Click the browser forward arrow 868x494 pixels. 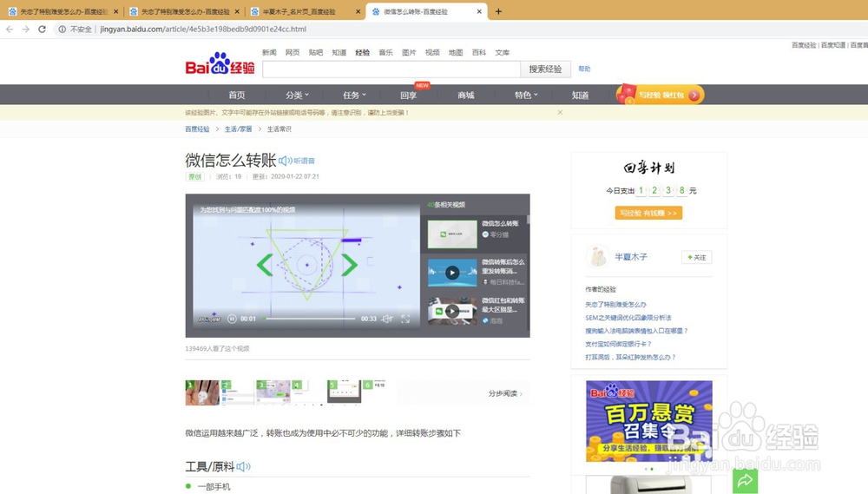[25, 29]
